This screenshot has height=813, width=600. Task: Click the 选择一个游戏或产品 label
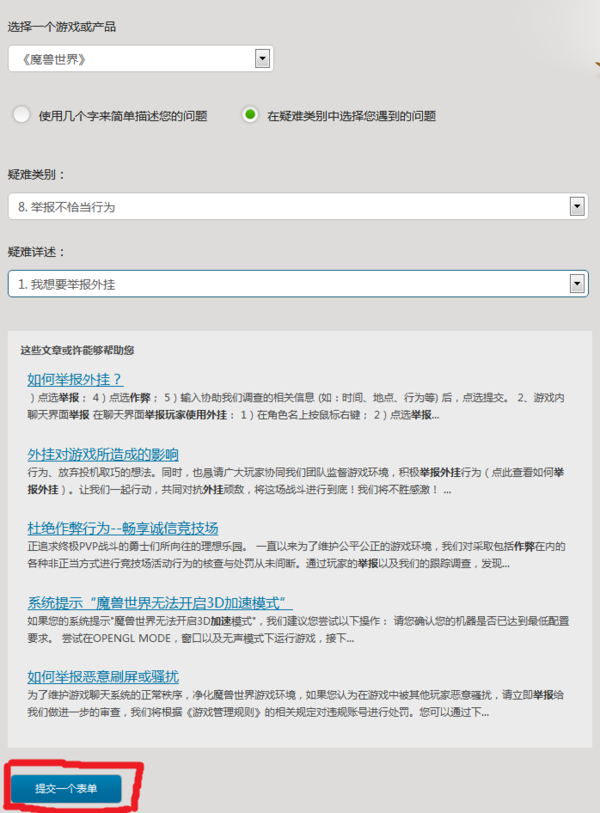pos(61,26)
